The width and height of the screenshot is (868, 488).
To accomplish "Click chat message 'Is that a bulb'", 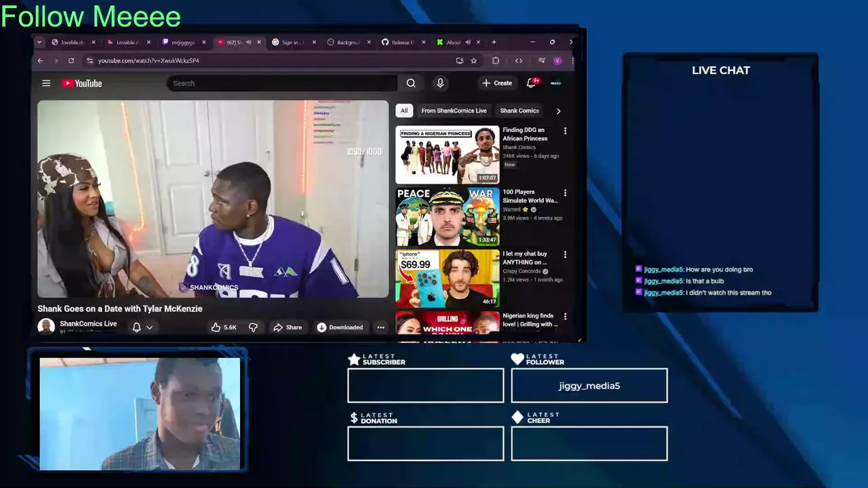I will pos(705,281).
